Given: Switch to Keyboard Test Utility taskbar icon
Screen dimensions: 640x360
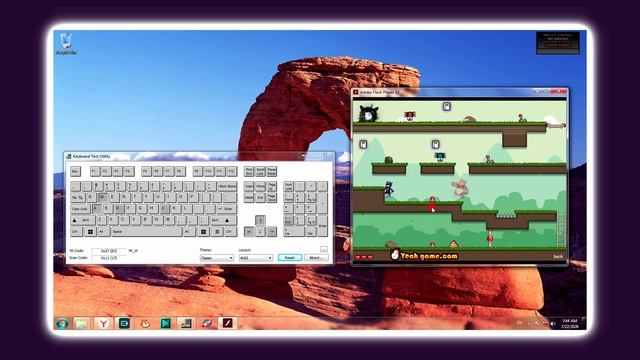Looking at the screenshot, I should pos(186,323).
